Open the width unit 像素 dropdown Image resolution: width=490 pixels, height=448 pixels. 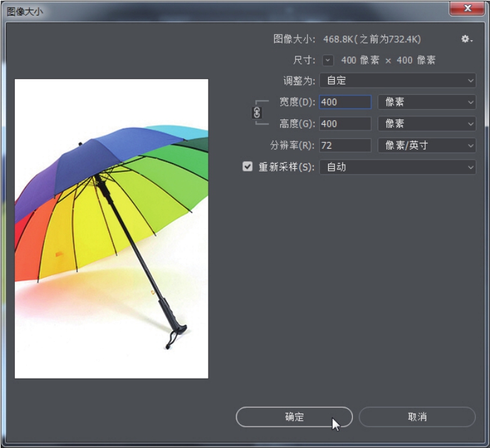click(x=427, y=102)
